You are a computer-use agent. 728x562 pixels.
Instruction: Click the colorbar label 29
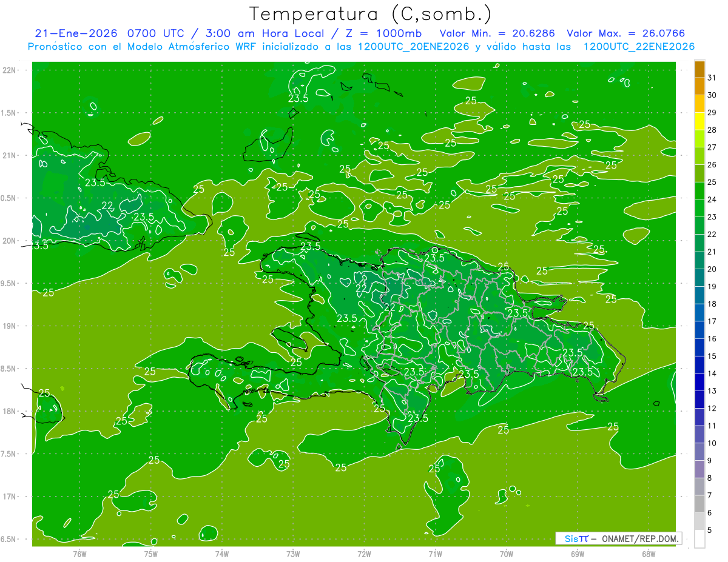tap(712, 112)
